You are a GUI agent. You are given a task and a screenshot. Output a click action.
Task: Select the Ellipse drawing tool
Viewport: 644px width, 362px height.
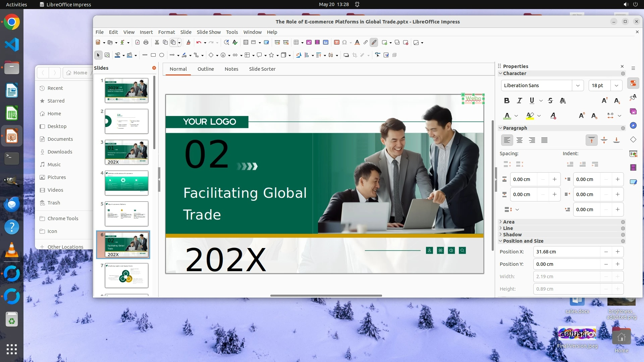pyautogui.click(x=162, y=55)
